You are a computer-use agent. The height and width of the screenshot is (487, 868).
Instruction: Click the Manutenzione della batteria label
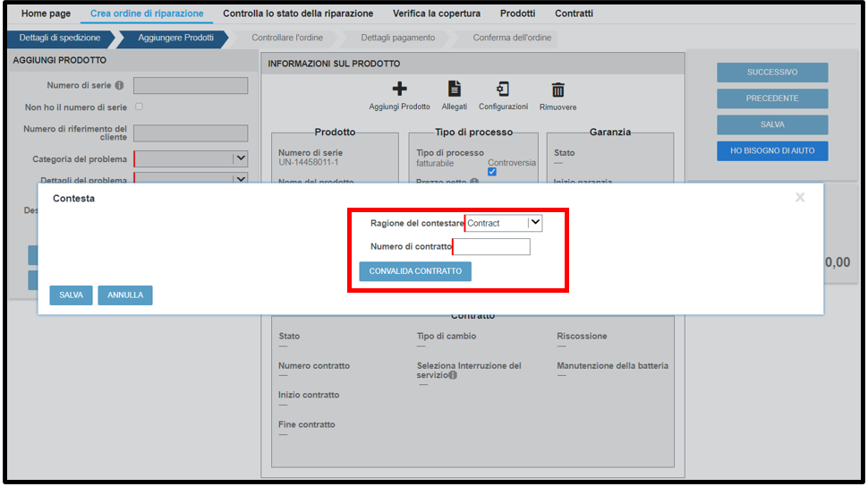[612, 365]
